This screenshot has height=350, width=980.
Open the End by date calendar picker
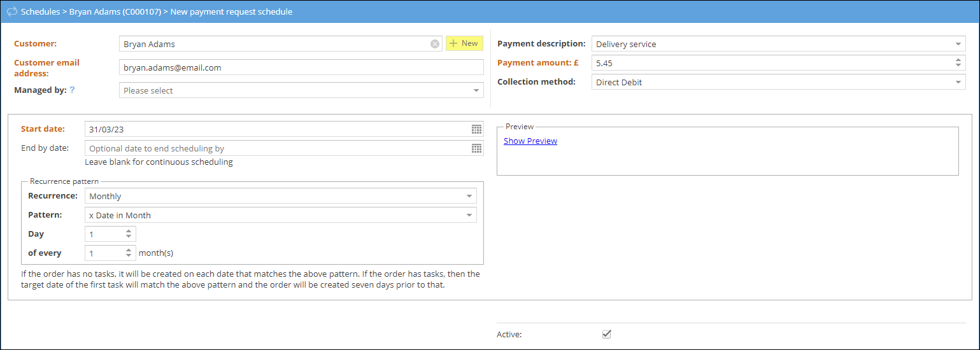coord(476,149)
